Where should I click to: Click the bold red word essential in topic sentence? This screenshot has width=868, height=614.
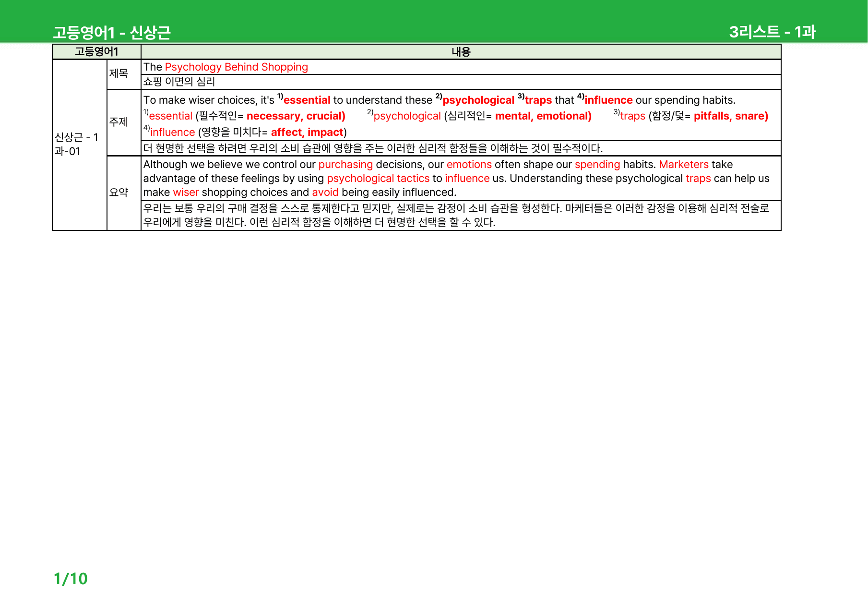(307, 100)
